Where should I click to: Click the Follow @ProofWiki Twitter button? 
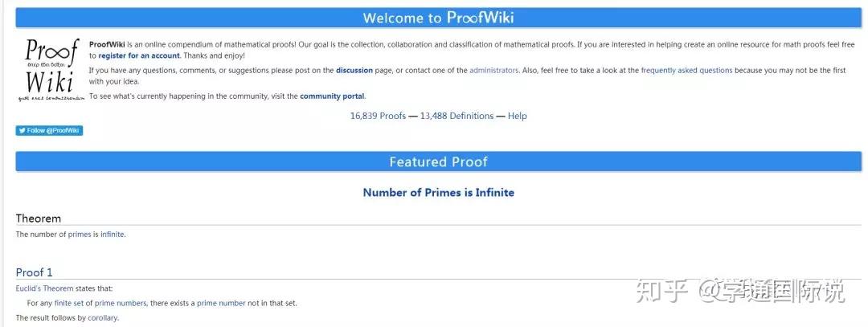coord(49,131)
